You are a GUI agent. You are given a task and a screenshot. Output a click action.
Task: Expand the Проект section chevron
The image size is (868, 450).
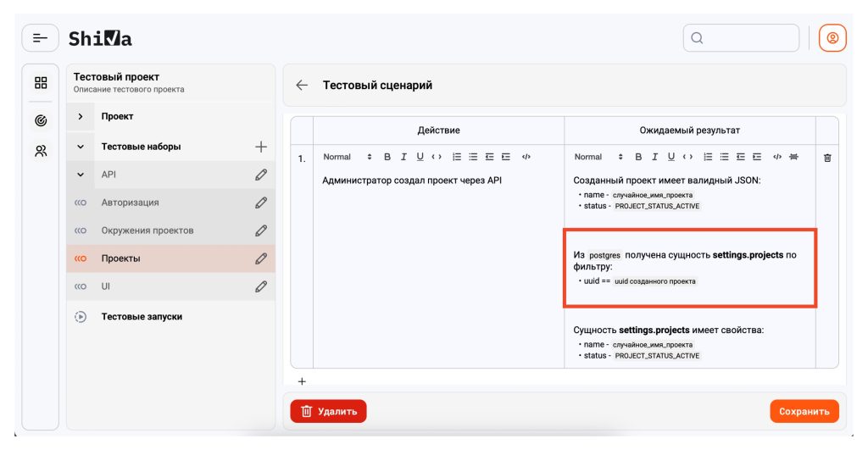81,117
